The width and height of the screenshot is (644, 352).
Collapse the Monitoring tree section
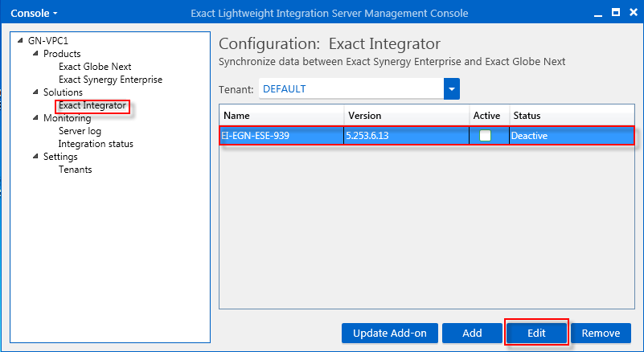35,118
